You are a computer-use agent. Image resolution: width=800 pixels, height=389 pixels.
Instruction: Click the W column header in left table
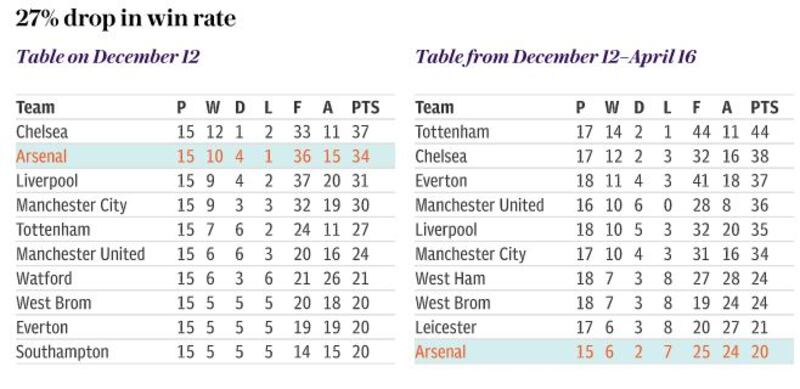click(x=213, y=108)
